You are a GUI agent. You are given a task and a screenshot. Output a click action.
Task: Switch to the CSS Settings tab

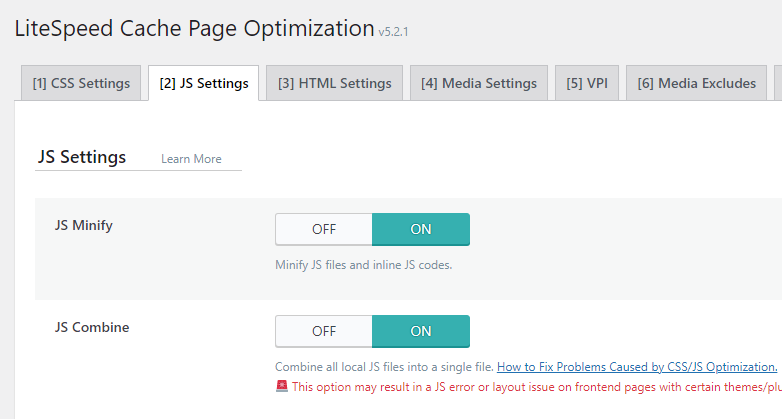(81, 83)
